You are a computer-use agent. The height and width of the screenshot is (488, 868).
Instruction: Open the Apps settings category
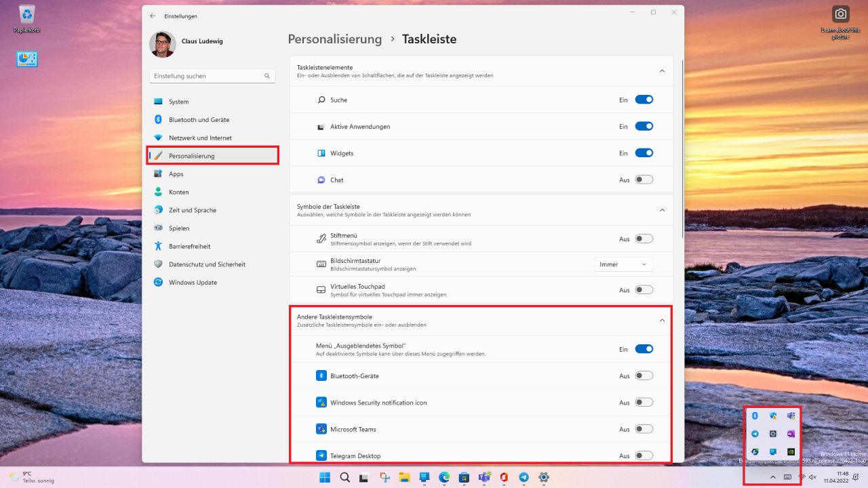pos(213,174)
